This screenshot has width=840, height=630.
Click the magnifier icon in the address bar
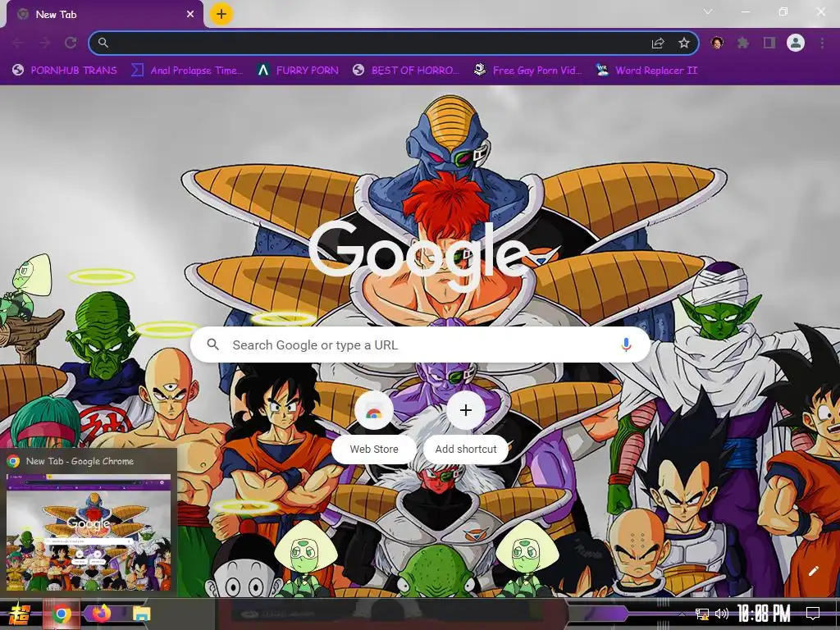point(103,43)
